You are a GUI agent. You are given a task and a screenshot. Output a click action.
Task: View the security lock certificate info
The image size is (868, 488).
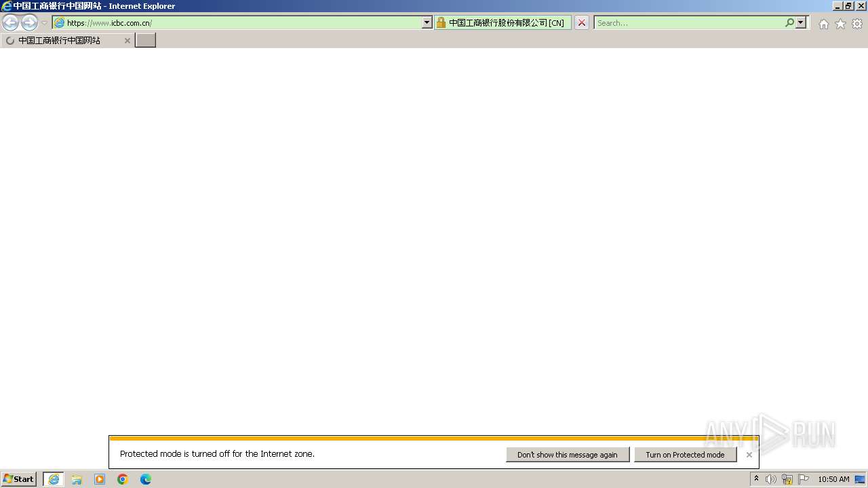coord(441,22)
